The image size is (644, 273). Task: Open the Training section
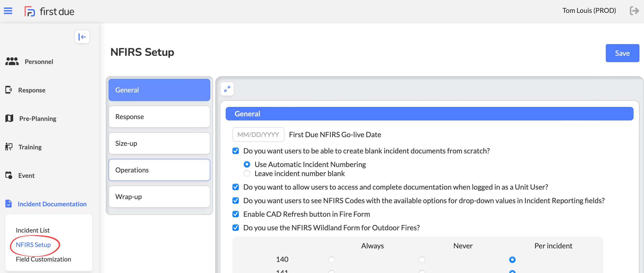click(30, 147)
